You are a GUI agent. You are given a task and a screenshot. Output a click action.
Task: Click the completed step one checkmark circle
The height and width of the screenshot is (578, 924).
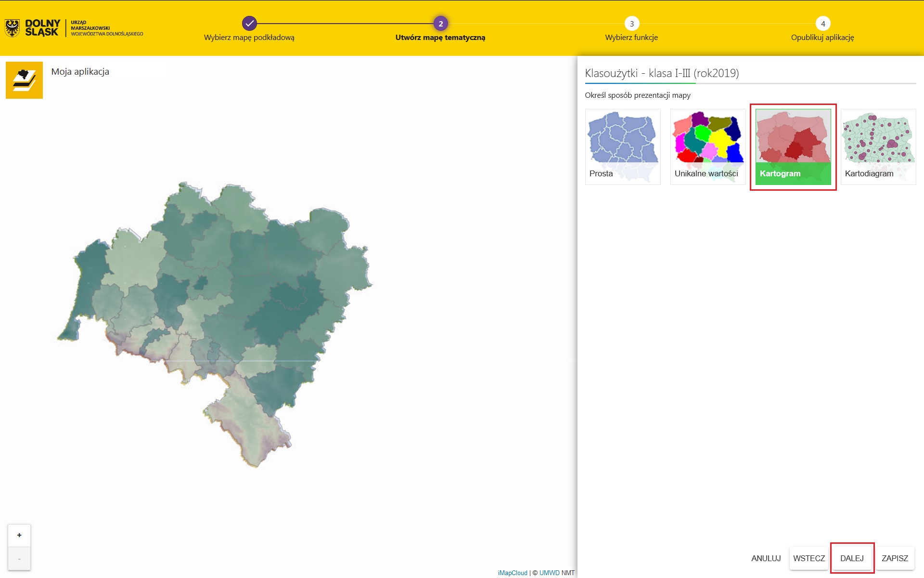pos(249,23)
